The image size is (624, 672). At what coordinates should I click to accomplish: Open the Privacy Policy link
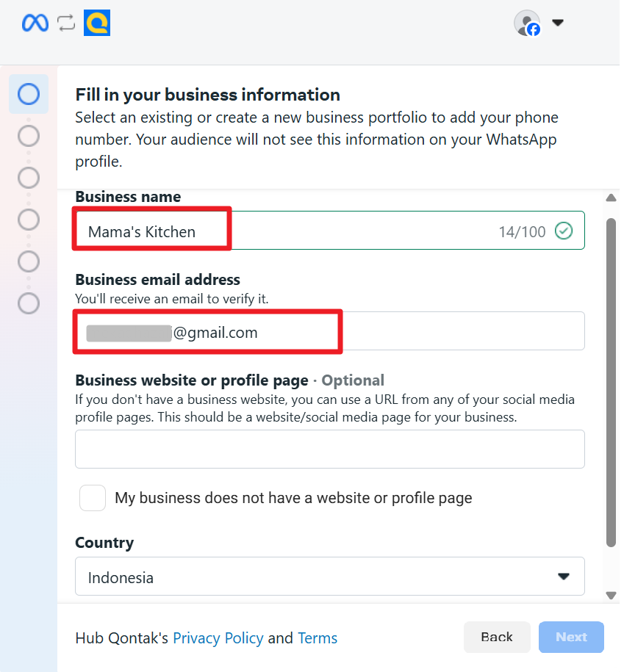(x=218, y=638)
